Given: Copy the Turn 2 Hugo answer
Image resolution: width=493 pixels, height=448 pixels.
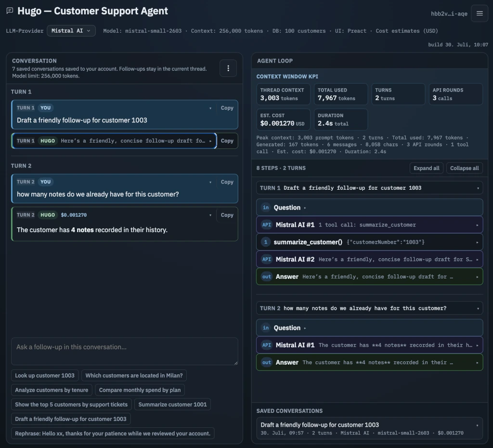Looking at the screenshot, I should [x=227, y=215].
